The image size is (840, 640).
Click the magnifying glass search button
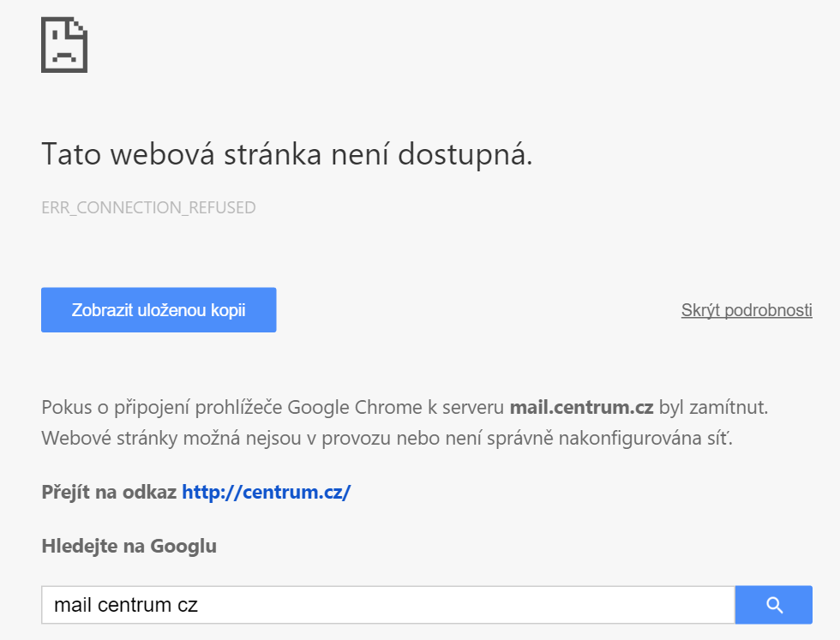click(x=774, y=605)
